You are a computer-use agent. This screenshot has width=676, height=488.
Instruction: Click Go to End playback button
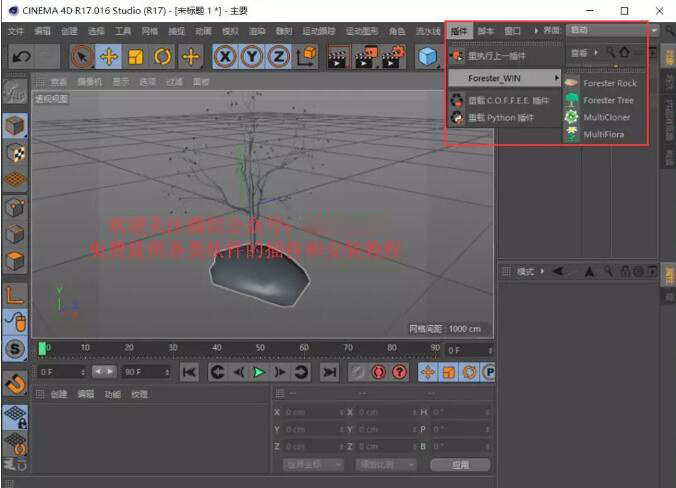pos(329,372)
